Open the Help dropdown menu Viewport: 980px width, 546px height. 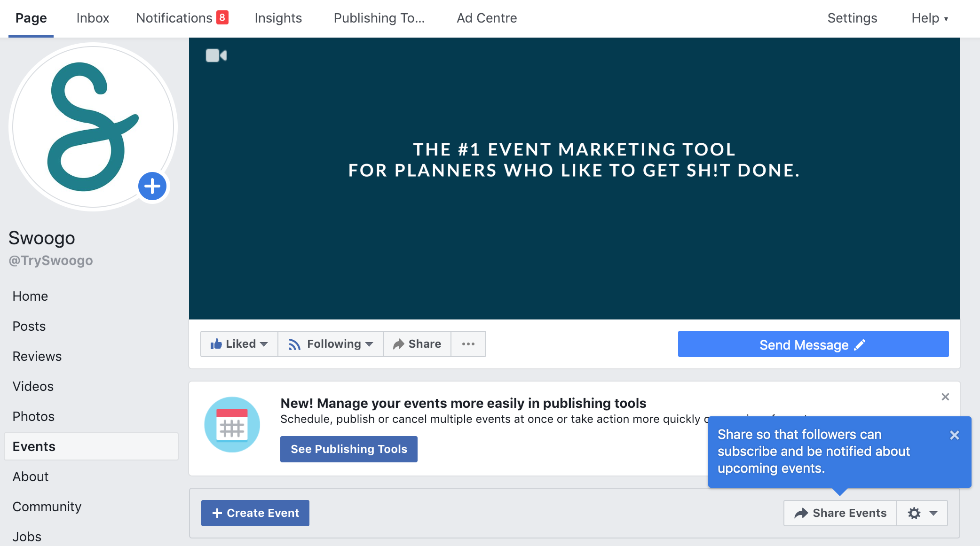(x=930, y=18)
